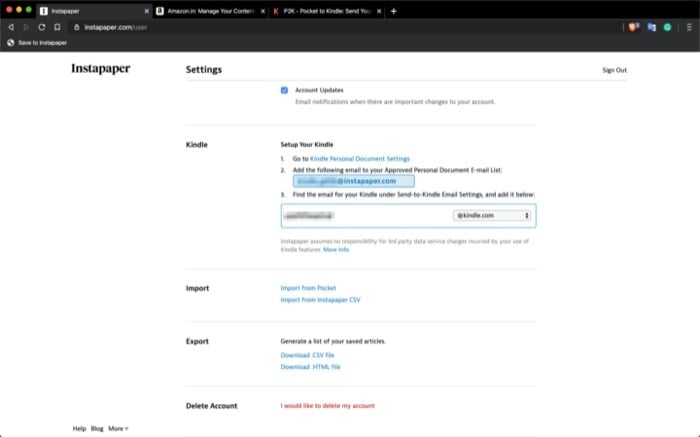Open a new tab with plus button
The width and height of the screenshot is (700, 437).
coord(393,11)
